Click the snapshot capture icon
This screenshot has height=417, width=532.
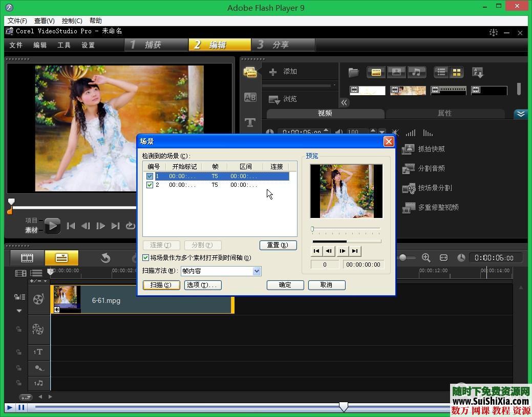408,149
